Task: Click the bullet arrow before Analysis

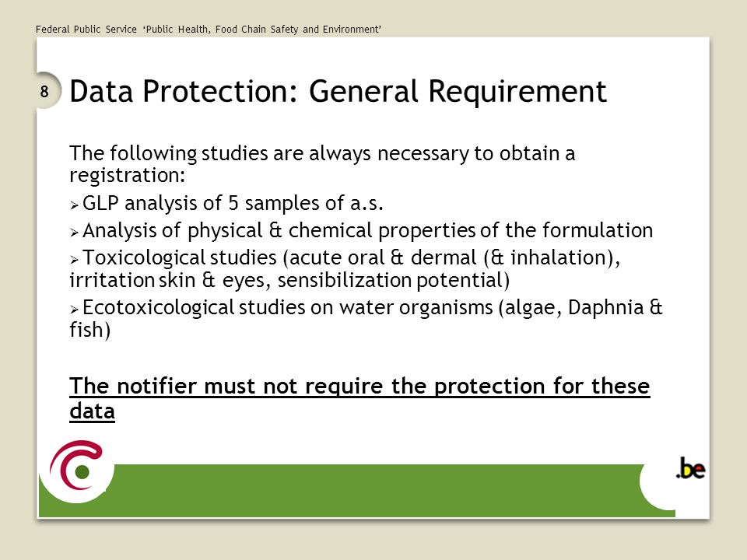Action: coord(74,233)
